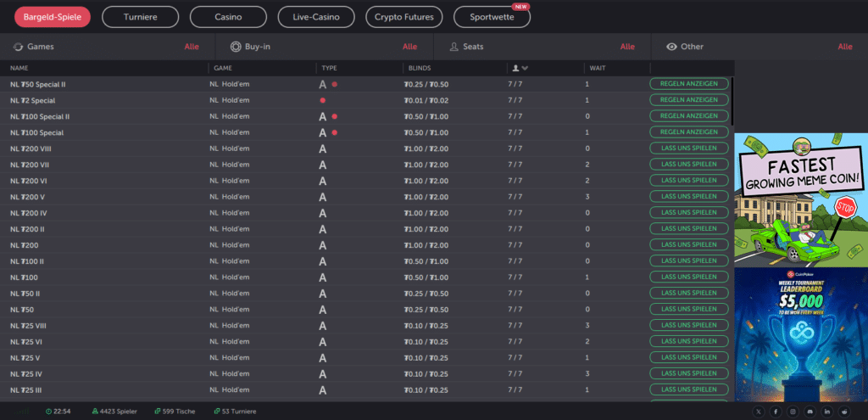Click Lass Uns Spielen for NL ₮25 IV
868x420 pixels.
click(x=689, y=372)
